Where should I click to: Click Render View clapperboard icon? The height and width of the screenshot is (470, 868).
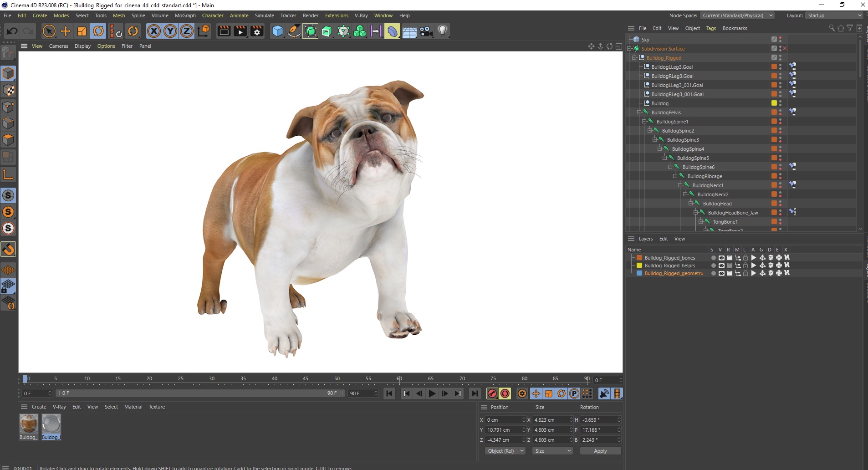pos(224,31)
